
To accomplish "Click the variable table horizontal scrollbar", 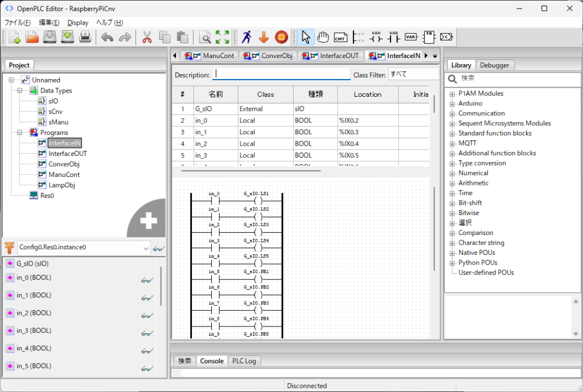I will click(x=251, y=171).
